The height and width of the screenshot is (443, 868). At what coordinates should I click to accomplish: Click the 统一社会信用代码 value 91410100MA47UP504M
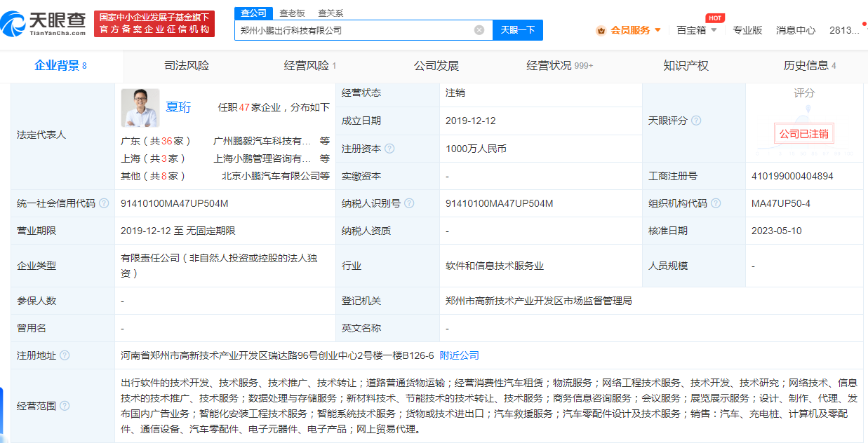(175, 203)
